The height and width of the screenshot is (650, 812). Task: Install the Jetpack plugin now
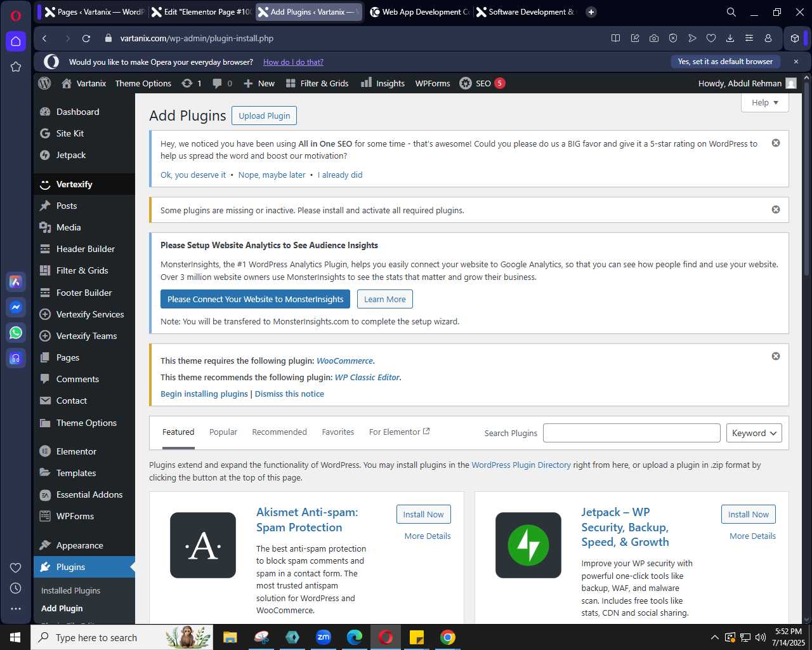[x=748, y=514]
